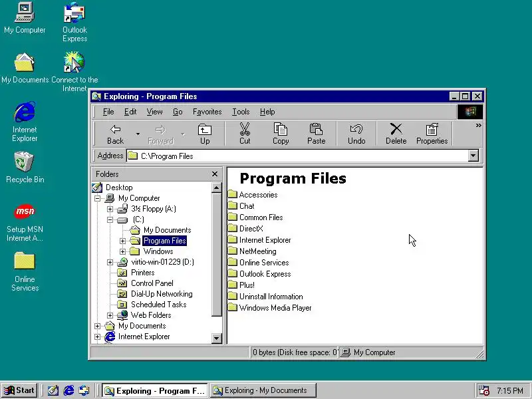Select the Setup MSN Internet Access icon
The image size is (532, 399).
(25, 223)
